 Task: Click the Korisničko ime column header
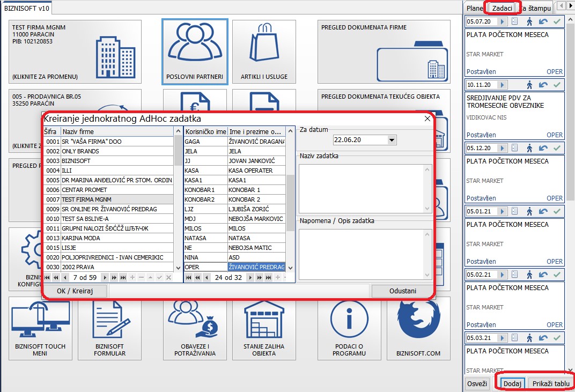tap(206, 131)
